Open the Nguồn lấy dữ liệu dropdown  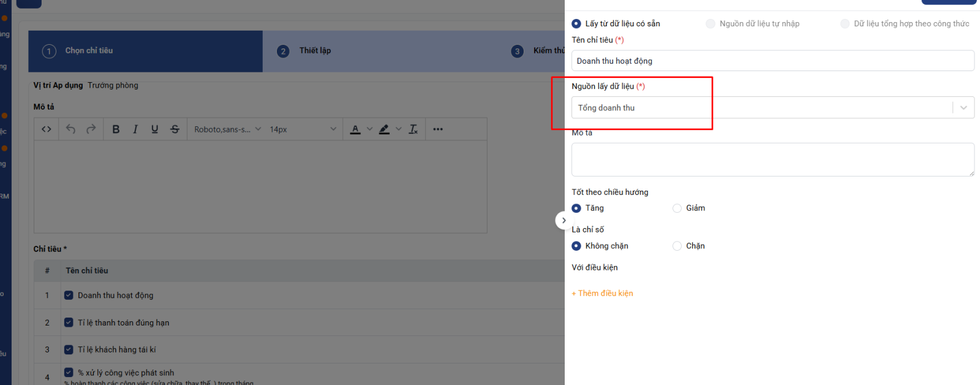pos(772,108)
